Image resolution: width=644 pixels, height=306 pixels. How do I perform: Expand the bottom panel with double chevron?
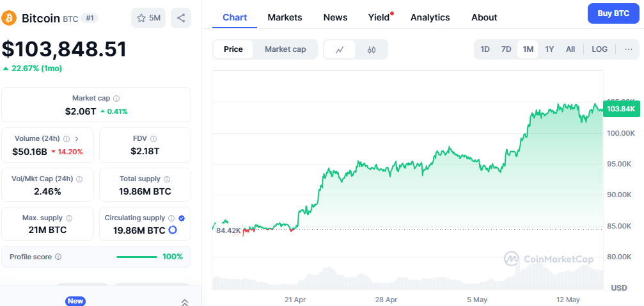point(185,302)
